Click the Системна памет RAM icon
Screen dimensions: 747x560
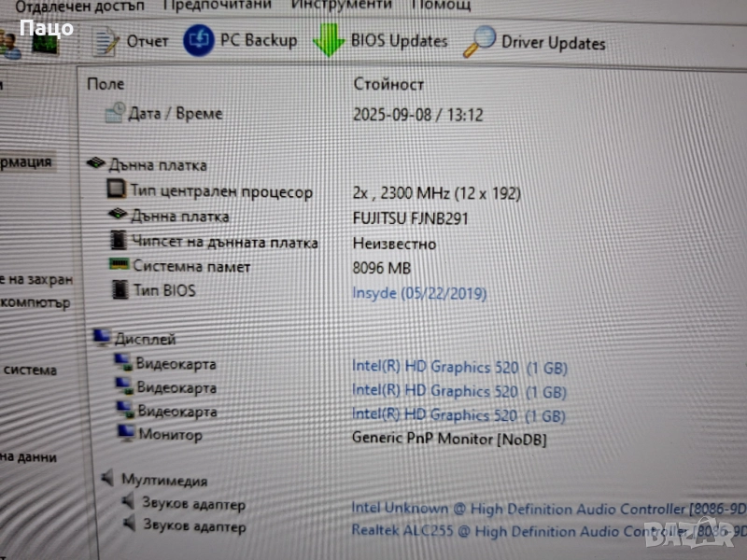point(119,266)
